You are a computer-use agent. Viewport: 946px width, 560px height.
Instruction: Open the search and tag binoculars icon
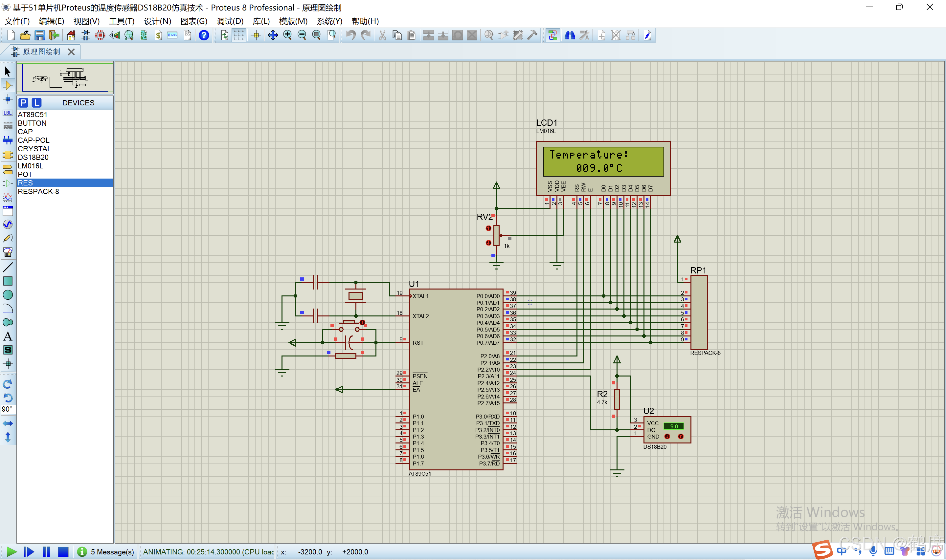(x=569, y=35)
